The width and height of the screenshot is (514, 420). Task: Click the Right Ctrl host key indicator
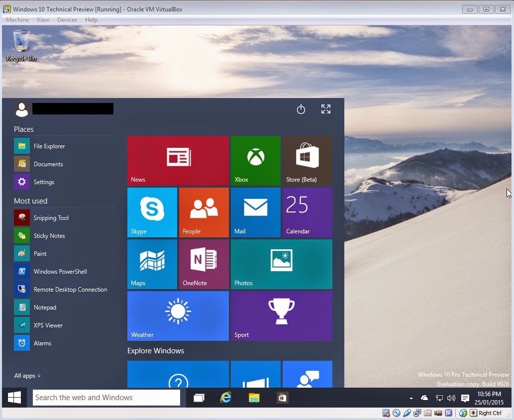click(x=486, y=413)
